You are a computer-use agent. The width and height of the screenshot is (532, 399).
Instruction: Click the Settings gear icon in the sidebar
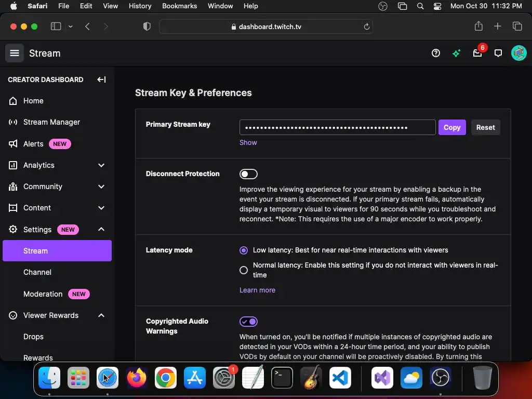point(13,229)
